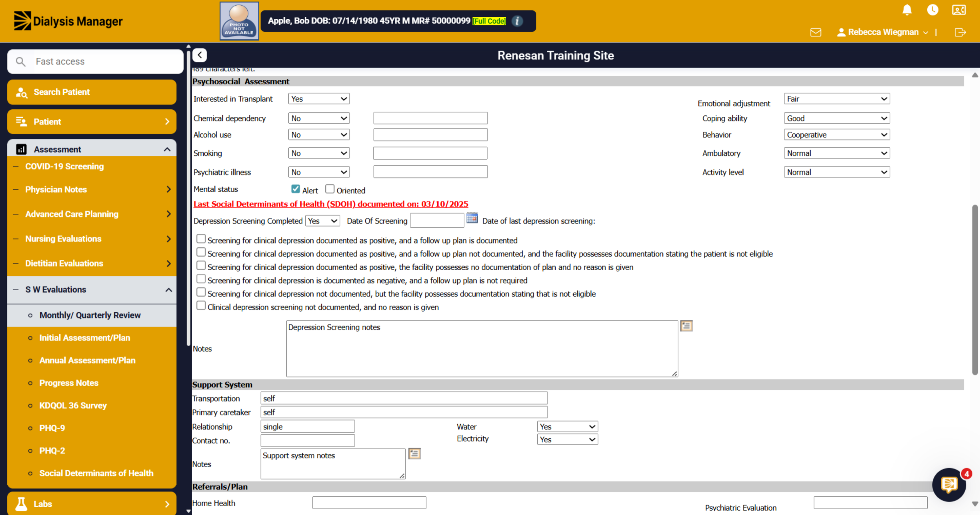Click the Transportation input field
The width and height of the screenshot is (980, 515).
click(404, 398)
